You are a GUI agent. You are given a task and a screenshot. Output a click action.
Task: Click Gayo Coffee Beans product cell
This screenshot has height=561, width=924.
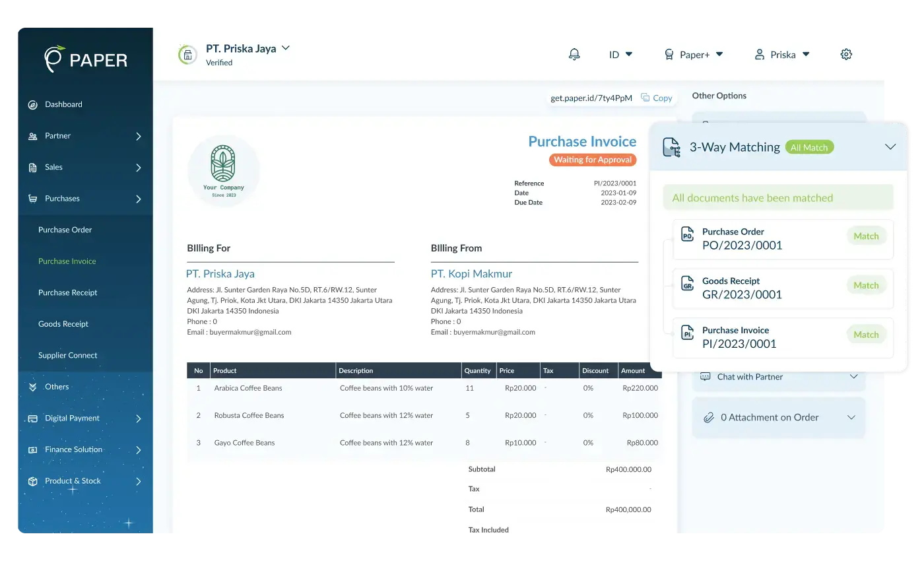[x=244, y=442]
